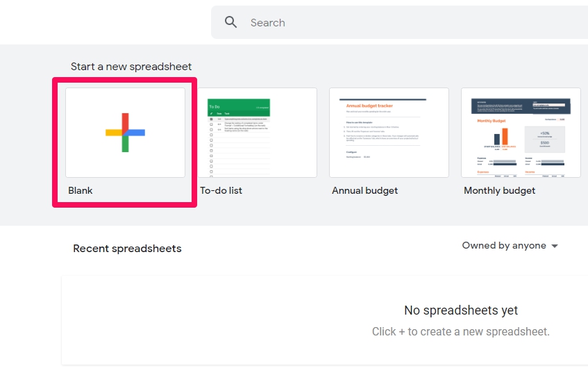Open the To-do list template thumbnail

258,133
